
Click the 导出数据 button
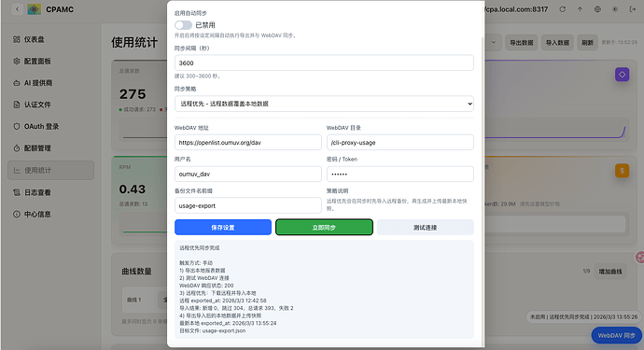[521, 42]
